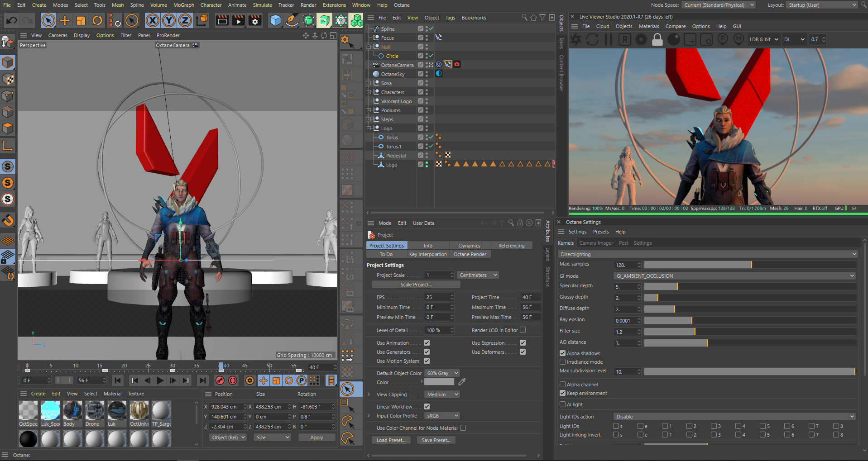Click Save Preset button
This screenshot has height=461, width=868.
point(436,440)
